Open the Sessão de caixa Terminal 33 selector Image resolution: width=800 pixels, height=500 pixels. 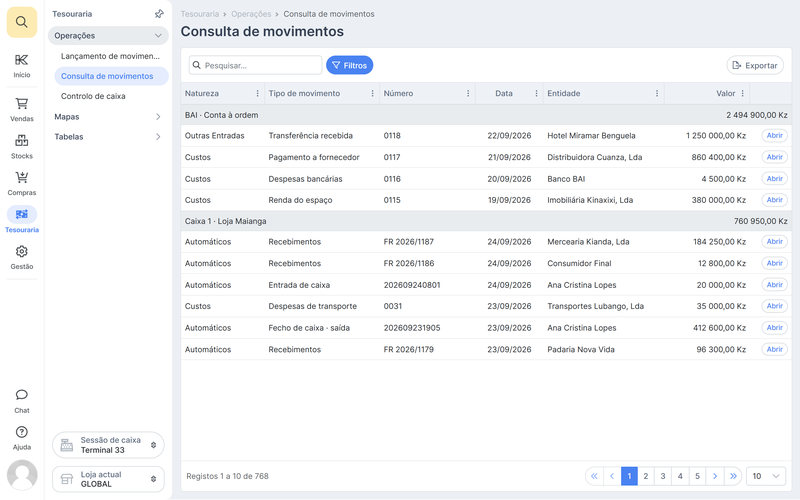(108, 445)
